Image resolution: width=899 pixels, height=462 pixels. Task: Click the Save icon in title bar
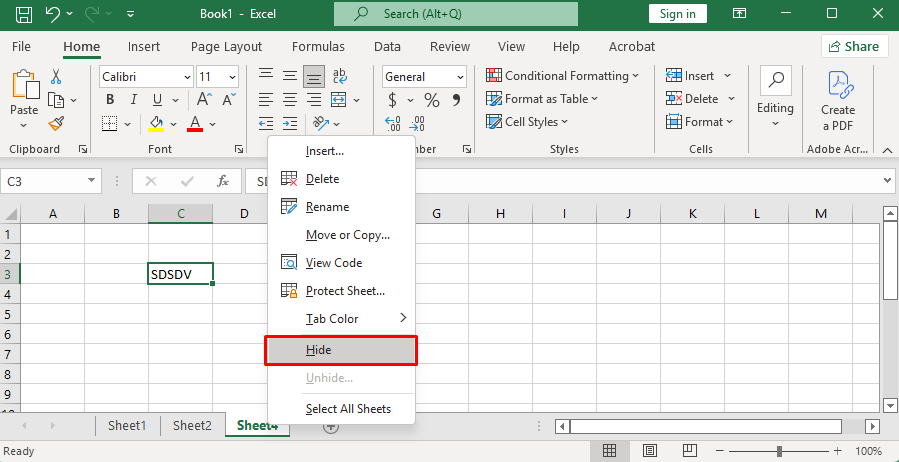point(24,14)
